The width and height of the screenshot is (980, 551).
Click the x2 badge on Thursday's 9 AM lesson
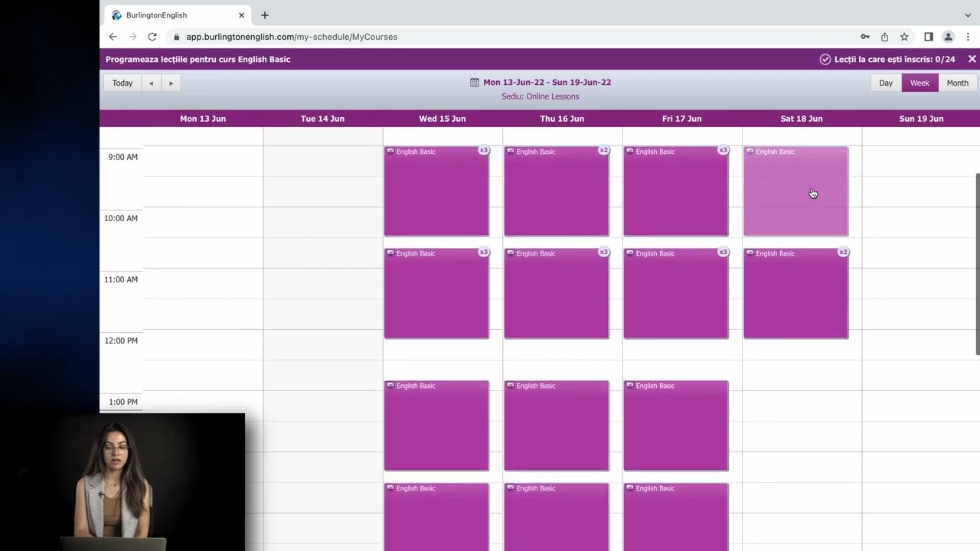[604, 150]
